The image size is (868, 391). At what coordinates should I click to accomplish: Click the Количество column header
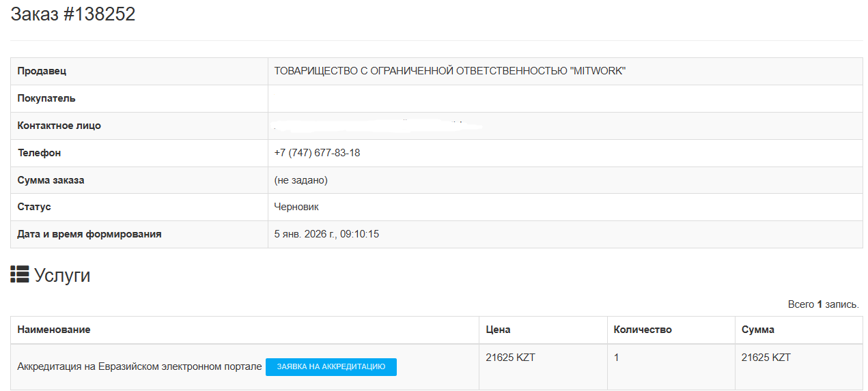643,330
